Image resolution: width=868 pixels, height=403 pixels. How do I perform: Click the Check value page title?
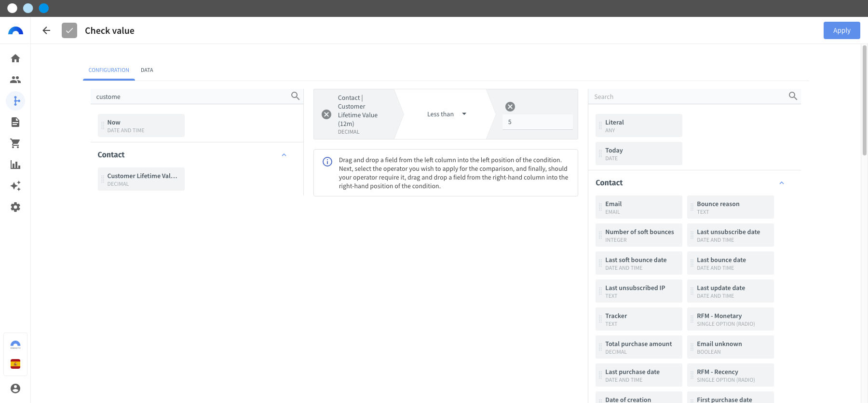pyautogui.click(x=109, y=30)
